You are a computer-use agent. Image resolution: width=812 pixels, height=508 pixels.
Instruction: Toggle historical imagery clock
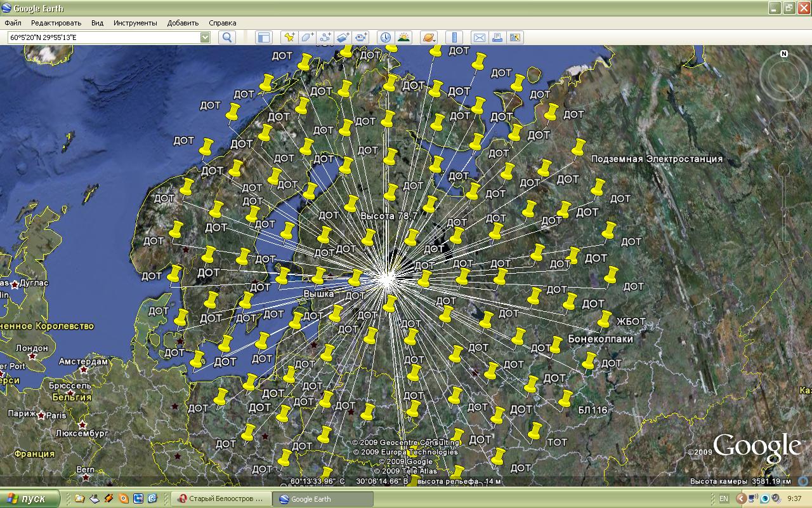pyautogui.click(x=385, y=37)
